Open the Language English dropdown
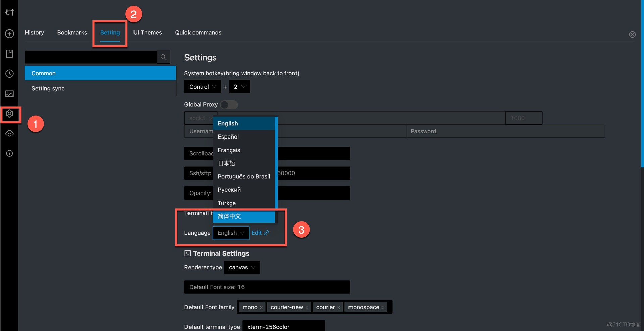644x331 pixels. pos(231,233)
